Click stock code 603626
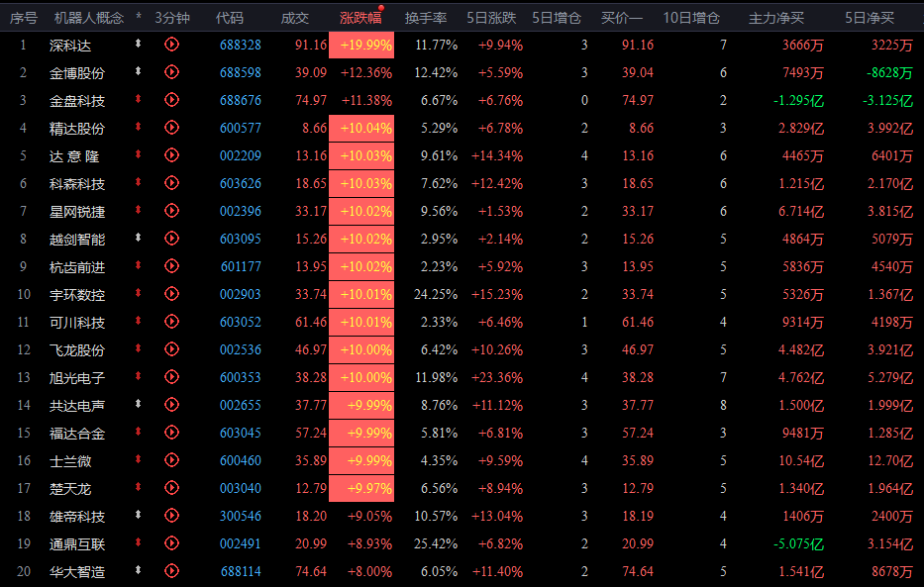This screenshot has height=587, width=924. click(x=241, y=183)
